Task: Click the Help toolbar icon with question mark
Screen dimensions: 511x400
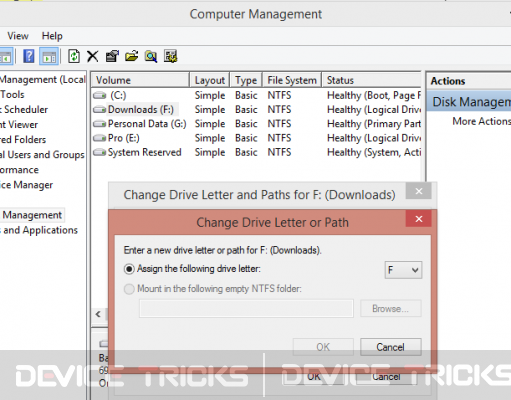Action: (29, 56)
